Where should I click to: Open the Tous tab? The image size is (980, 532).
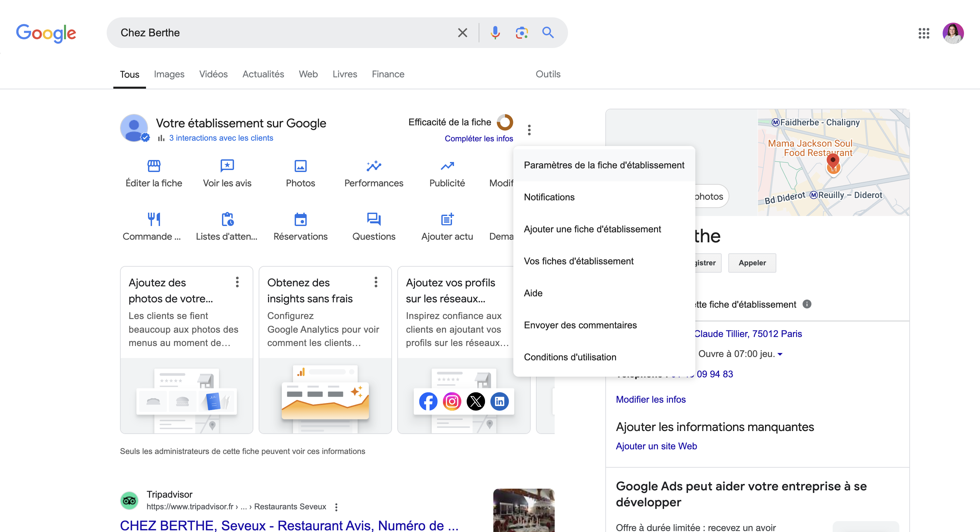(129, 74)
